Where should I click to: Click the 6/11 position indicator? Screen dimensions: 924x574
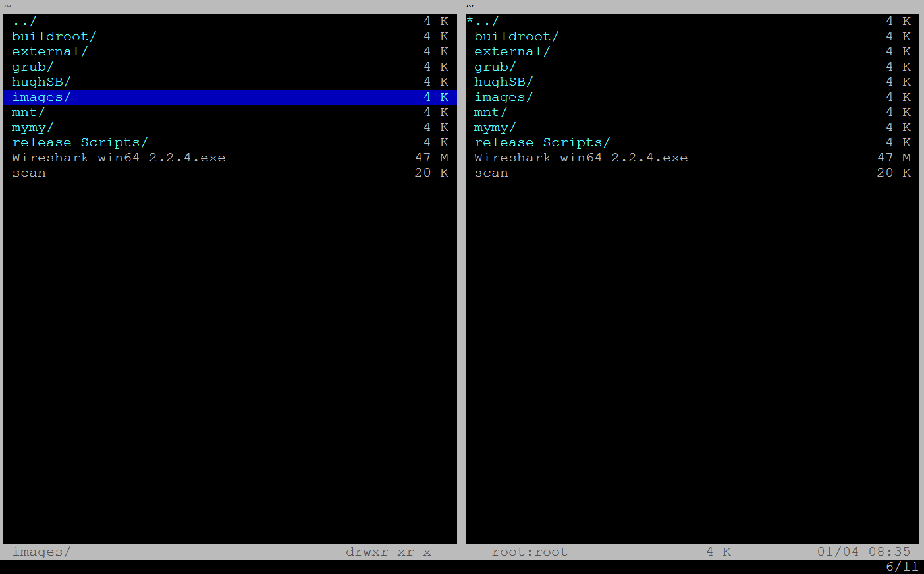click(902, 567)
